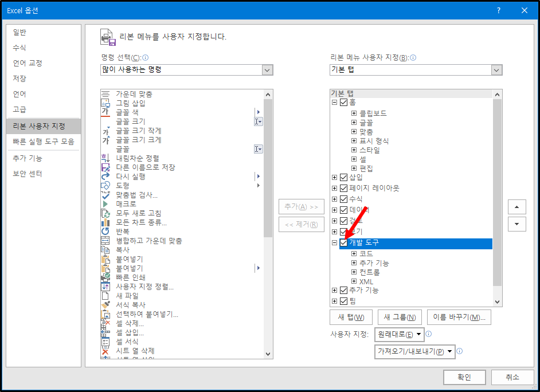540x392 pixels.
Task: Click the 매크로 play icon
Action: [105, 204]
